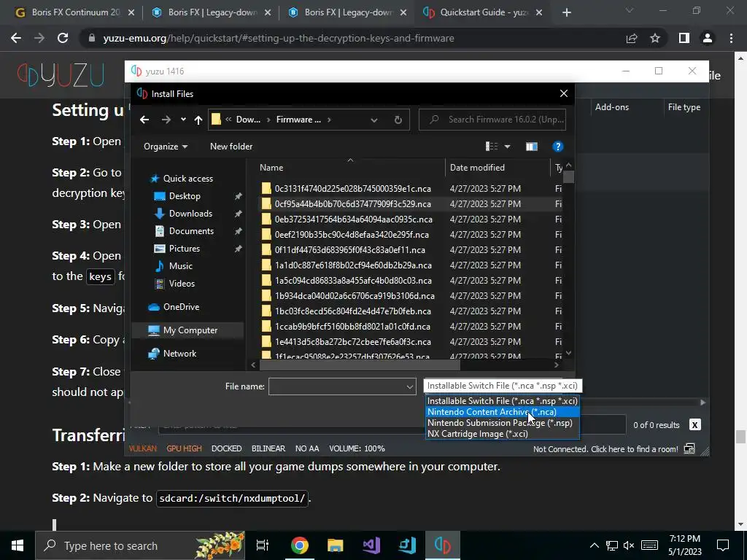The image size is (747, 560).
Task: Sort by Date modified column
Action: pos(477,168)
